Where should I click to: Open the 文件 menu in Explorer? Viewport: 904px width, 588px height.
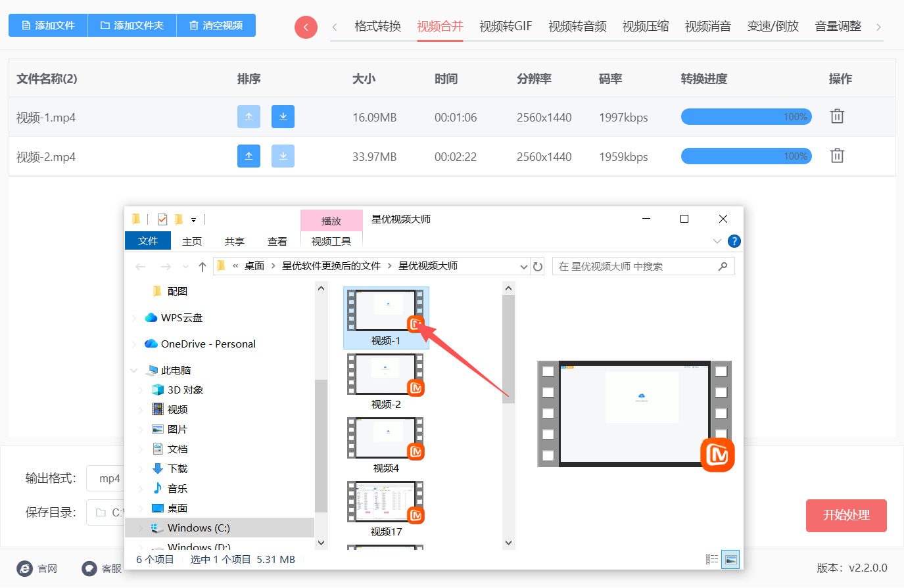tap(148, 241)
